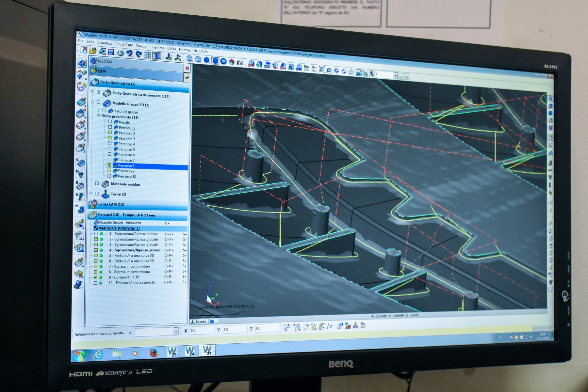The height and width of the screenshot is (392, 588).
Task: Click the open folder icon in toolbar
Action: (x=93, y=51)
